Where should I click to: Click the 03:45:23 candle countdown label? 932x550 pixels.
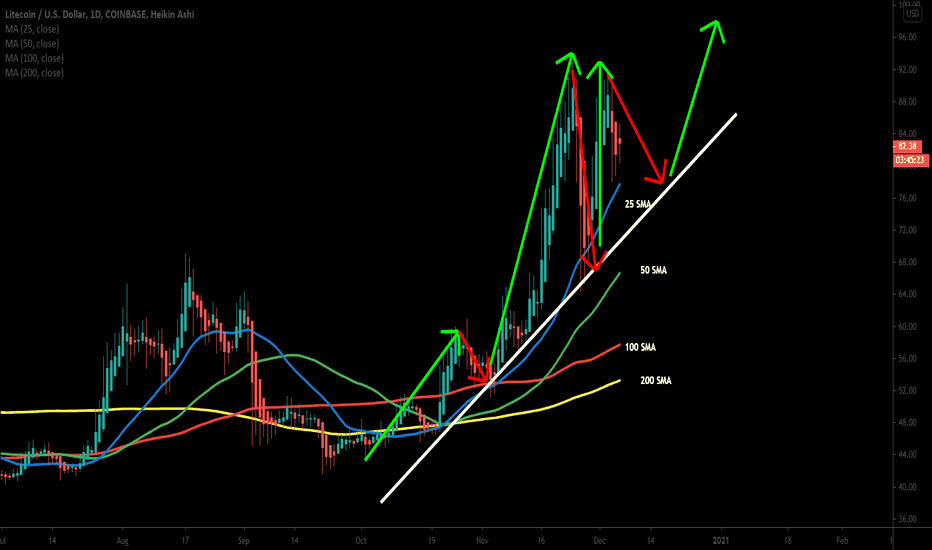pos(911,160)
